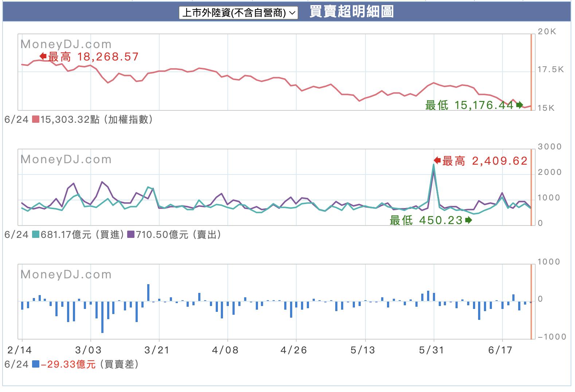Click the 3/21 date axis label
The height and width of the screenshot is (392, 575).
tap(157, 350)
